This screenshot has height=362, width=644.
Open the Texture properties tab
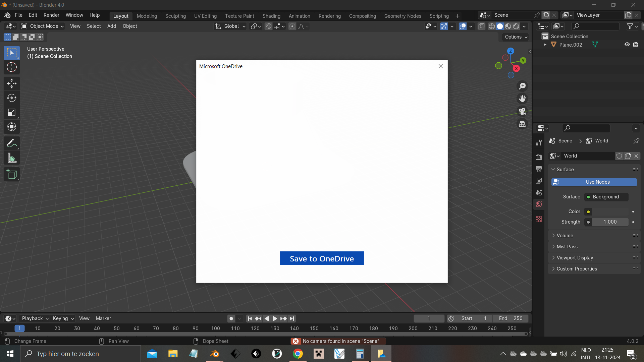[539, 219]
